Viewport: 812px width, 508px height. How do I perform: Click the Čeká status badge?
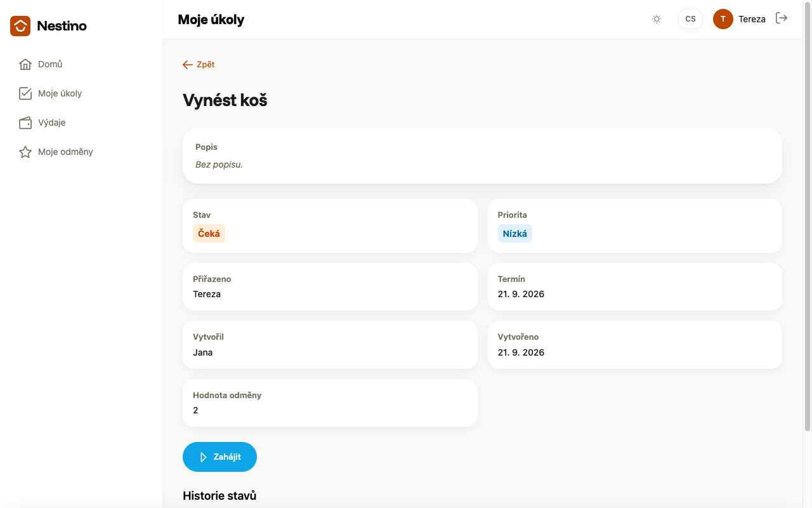coord(209,234)
